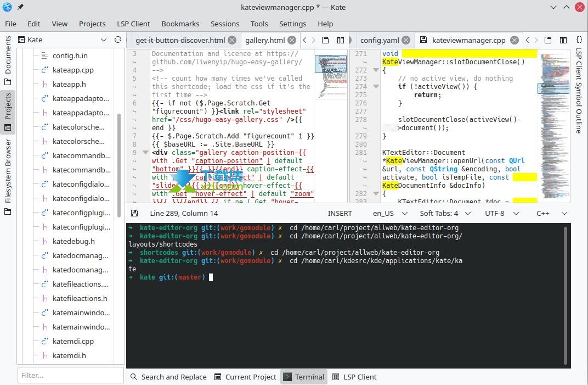Click the kateapp.cpp C++ file icon

click(44, 70)
